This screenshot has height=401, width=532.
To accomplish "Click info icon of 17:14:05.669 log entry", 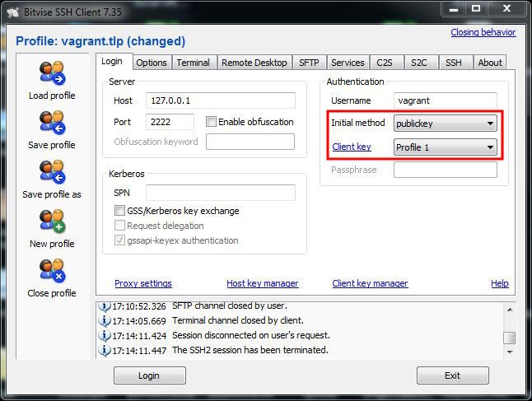I will (x=105, y=320).
